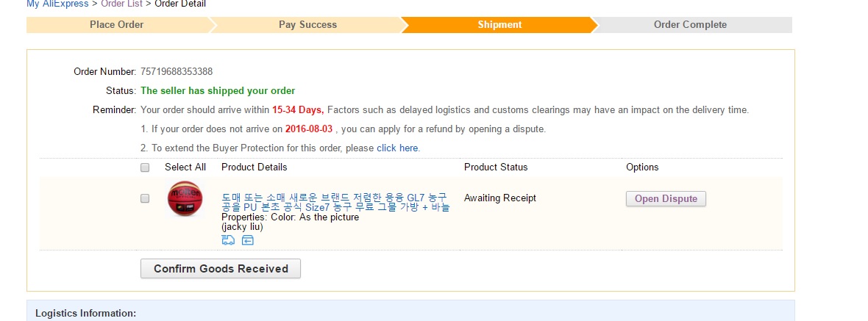The width and height of the screenshot is (868, 321).
Task: Click the order number 75719688353388
Action: [x=177, y=71]
